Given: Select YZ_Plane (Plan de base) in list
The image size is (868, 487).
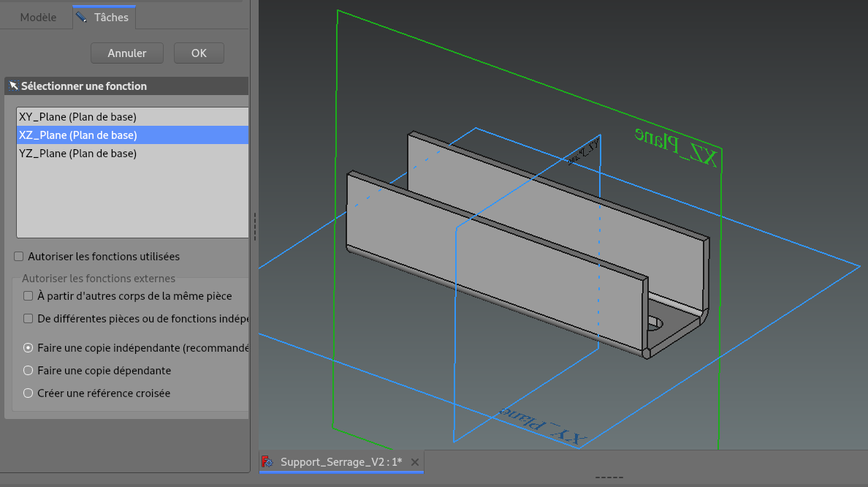Looking at the screenshot, I should pos(77,154).
